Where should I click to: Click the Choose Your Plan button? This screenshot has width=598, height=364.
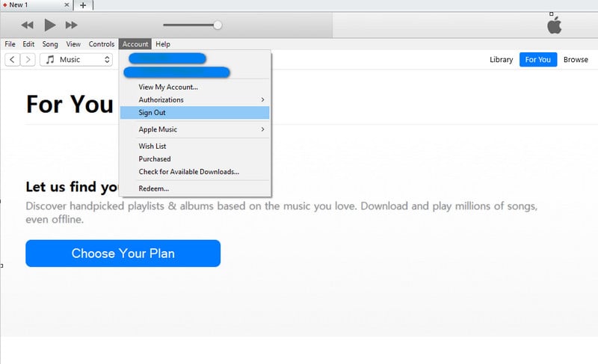(x=123, y=253)
